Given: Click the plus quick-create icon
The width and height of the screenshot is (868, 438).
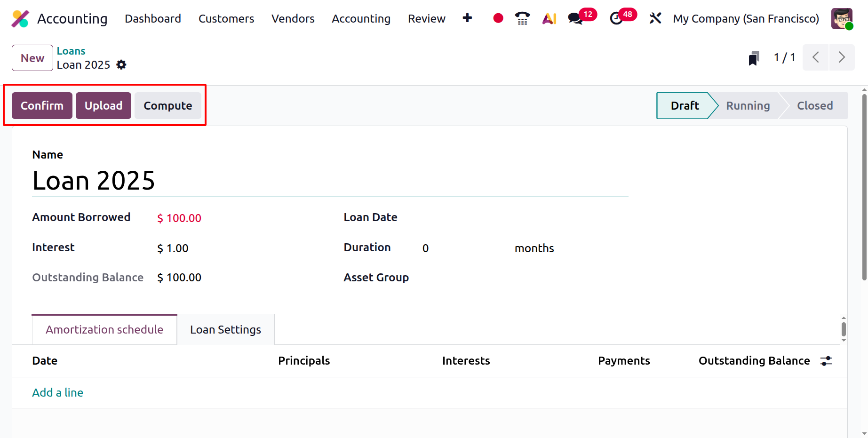Looking at the screenshot, I should click(467, 18).
